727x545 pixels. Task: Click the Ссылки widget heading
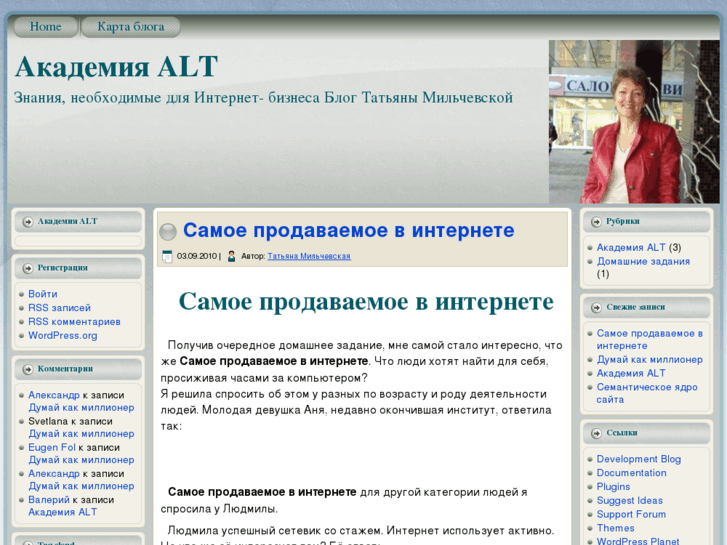coord(622,433)
